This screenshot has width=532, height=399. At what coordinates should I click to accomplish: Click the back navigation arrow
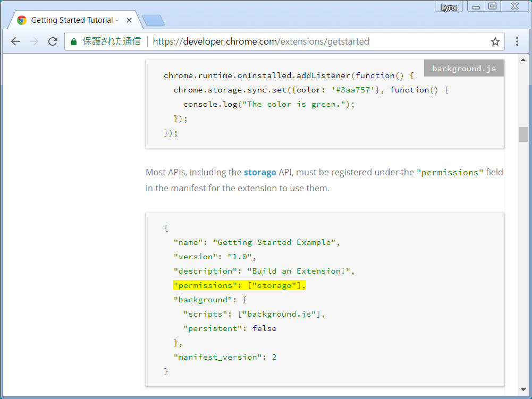pos(15,41)
